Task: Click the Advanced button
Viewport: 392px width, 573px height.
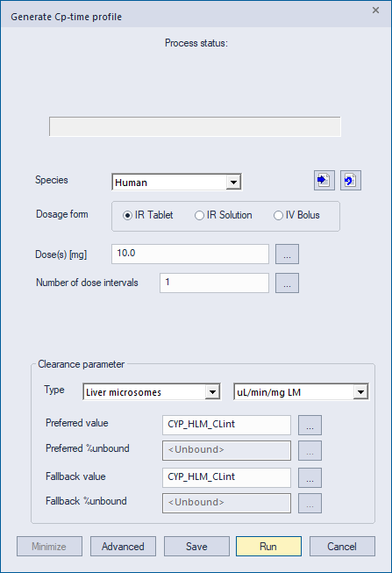Action: pyautogui.click(x=123, y=547)
